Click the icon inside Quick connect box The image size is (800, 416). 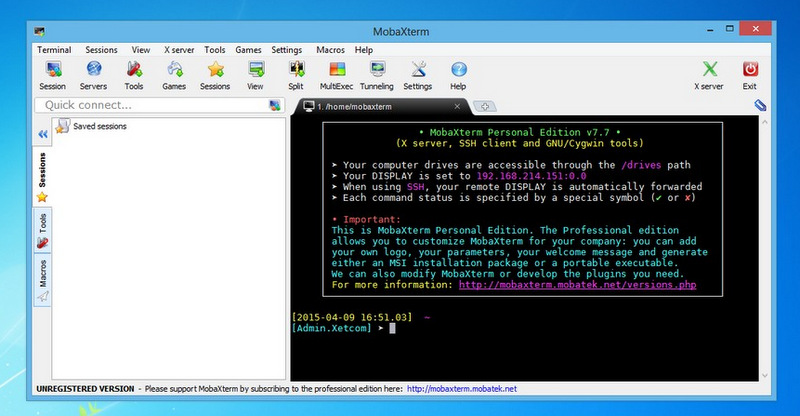coord(274,105)
